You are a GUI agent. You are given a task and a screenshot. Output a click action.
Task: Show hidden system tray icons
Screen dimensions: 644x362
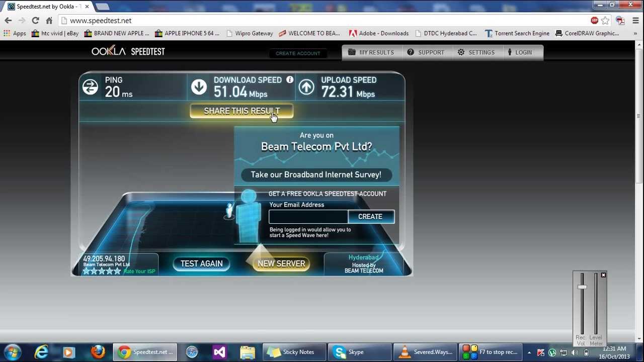pyautogui.click(x=529, y=353)
